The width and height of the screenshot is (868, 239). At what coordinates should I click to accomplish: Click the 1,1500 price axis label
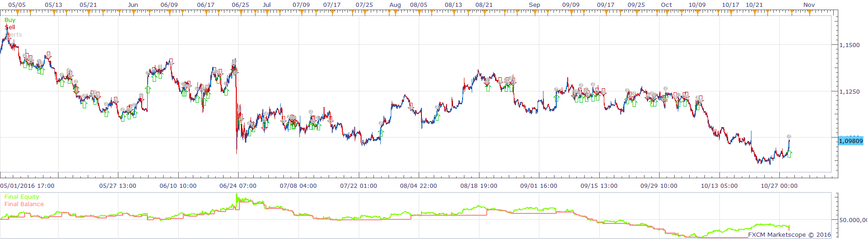pos(850,45)
